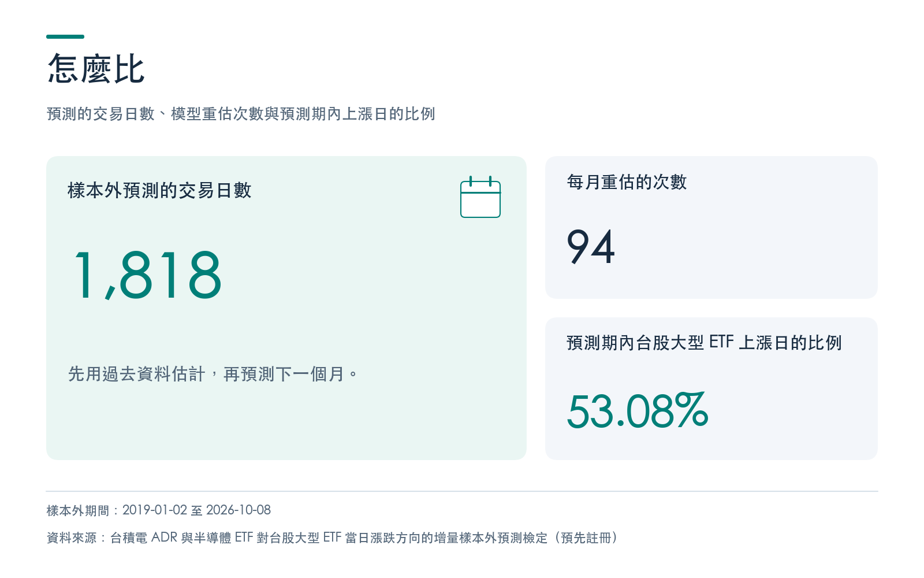The height and width of the screenshot is (578, 924).
Task: Click the 樣本外期間 date range line
Action: [x=159, y=510]
